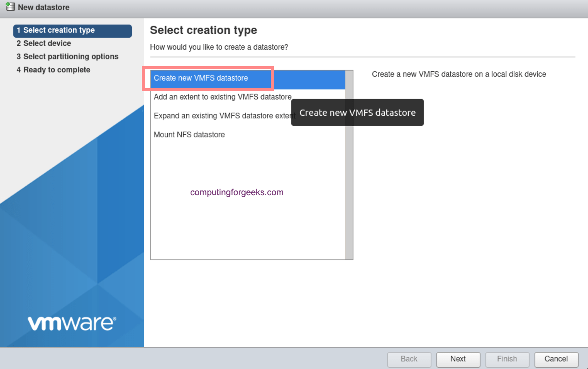Click the Finish button
Screen dimensions: 588x369
(507, 359)
